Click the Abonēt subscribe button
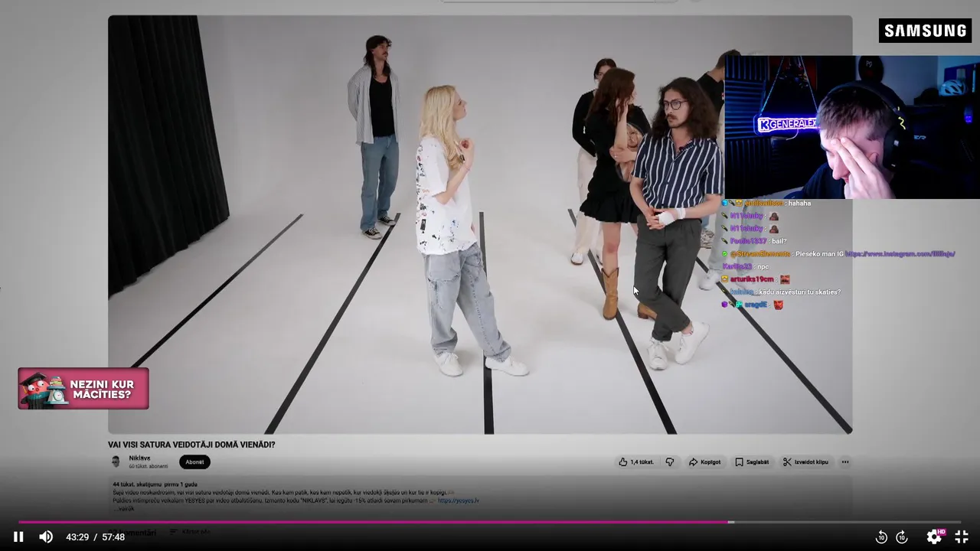The height and width of the screenshot is (551, 980). tap(194, 462)
